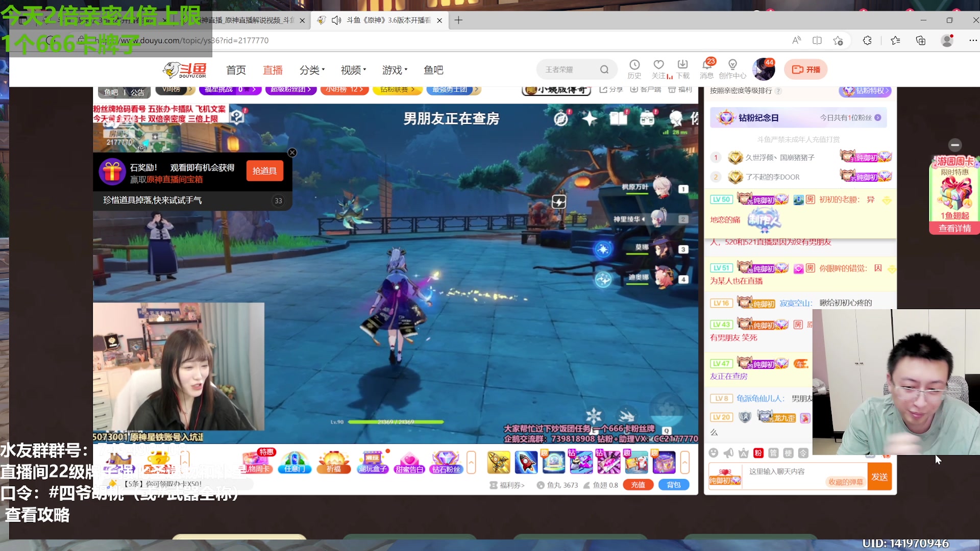
Task: Toggle the 梗 chat option
Action: pos(788,453)
